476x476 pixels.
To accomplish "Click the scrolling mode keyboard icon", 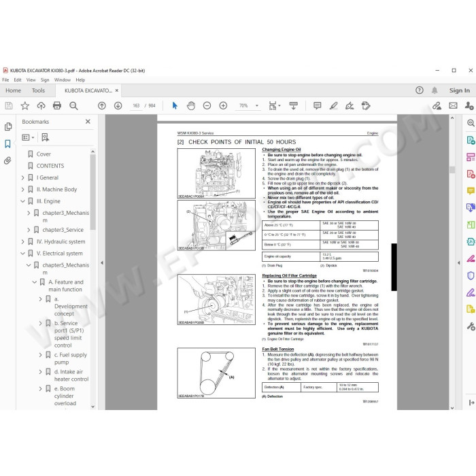I will pos(293,105).
